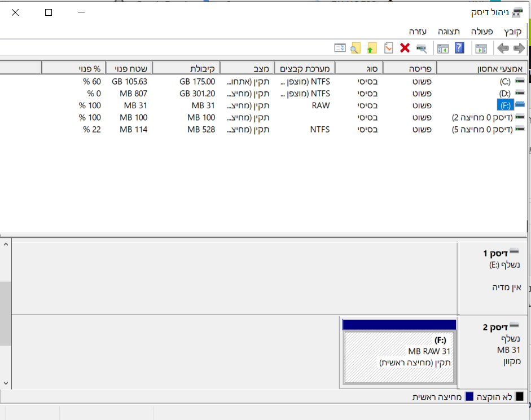Select the דיסק 2 disk label panel

point(492,352)
